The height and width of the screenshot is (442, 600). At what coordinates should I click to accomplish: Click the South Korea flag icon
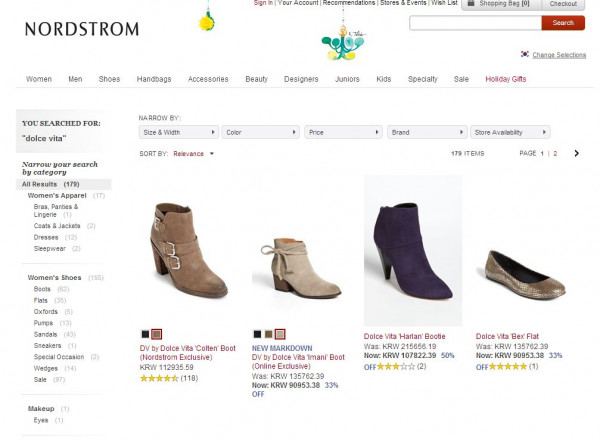[x=525, y=54]
